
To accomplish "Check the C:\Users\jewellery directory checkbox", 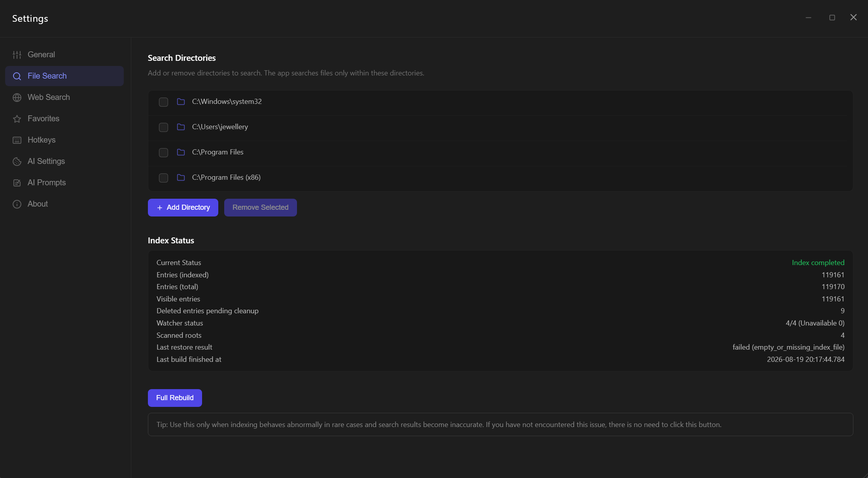I will tap(163, 127).
